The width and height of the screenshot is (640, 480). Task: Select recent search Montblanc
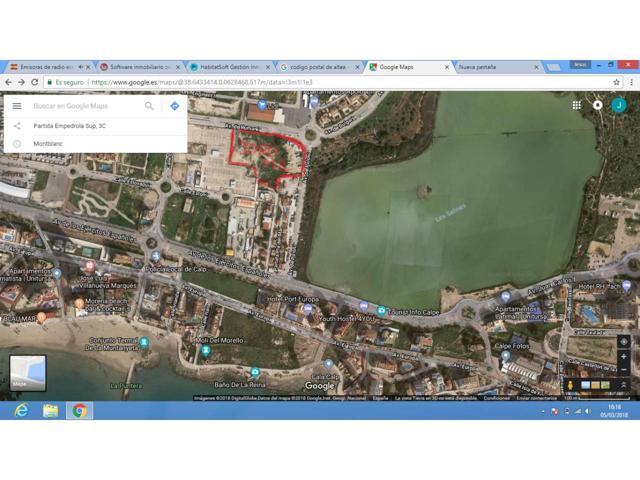click(96, 144)
